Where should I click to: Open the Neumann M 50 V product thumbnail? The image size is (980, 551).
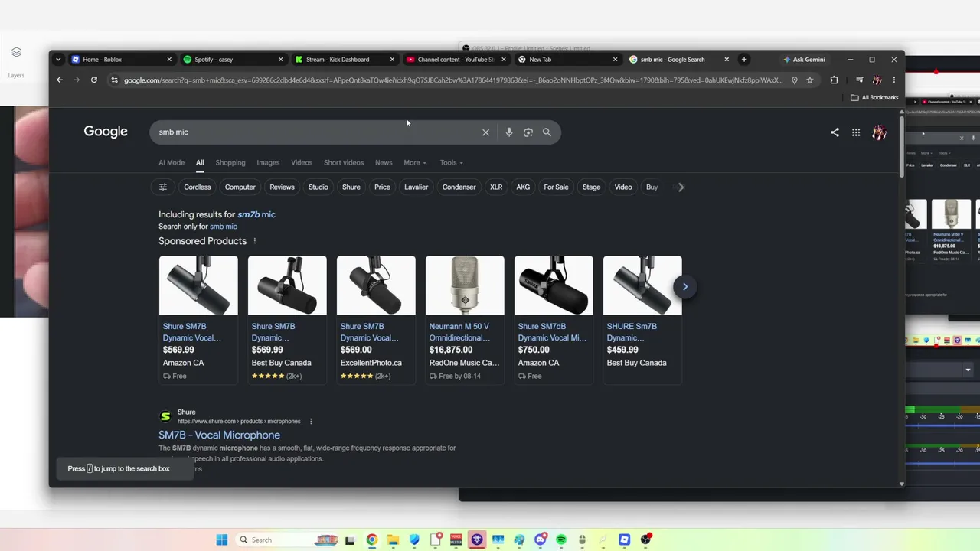465,285
